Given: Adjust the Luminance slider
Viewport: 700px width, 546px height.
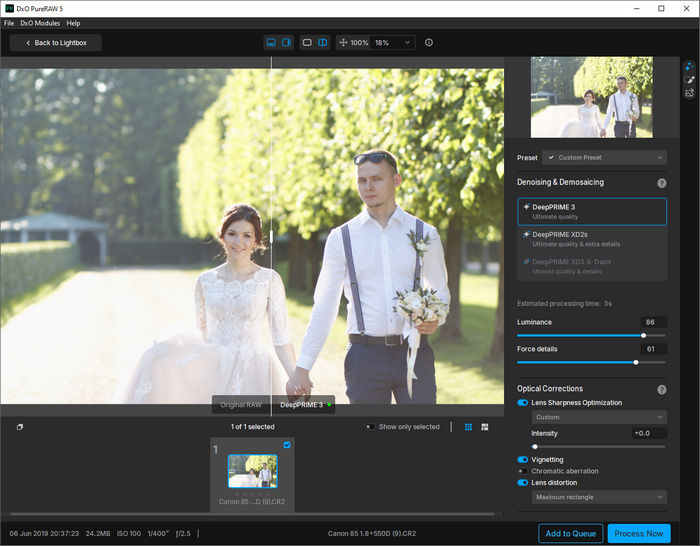Looking at the screenshot, I should (643, 335).
